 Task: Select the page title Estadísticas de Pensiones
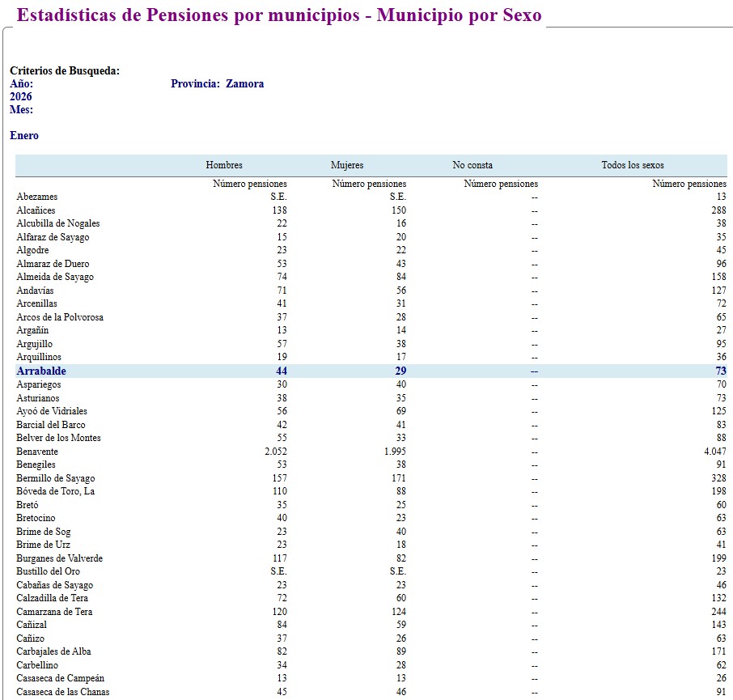pos(278,15)
